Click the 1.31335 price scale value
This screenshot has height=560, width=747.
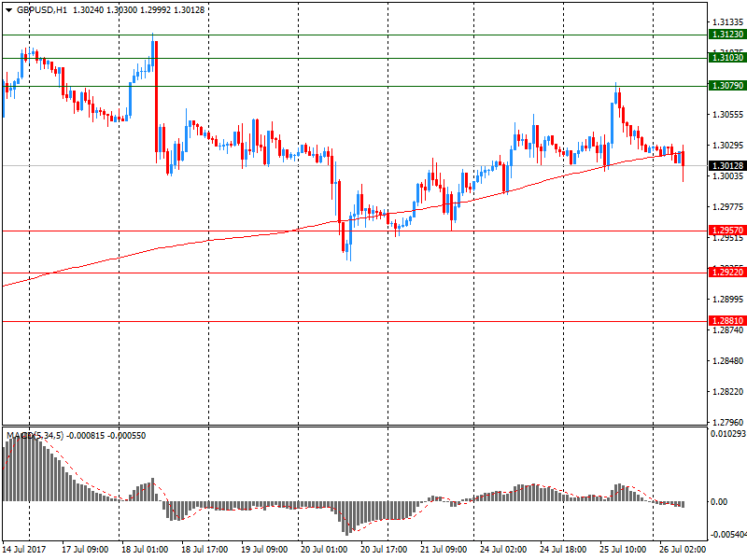tap(727, 21)
